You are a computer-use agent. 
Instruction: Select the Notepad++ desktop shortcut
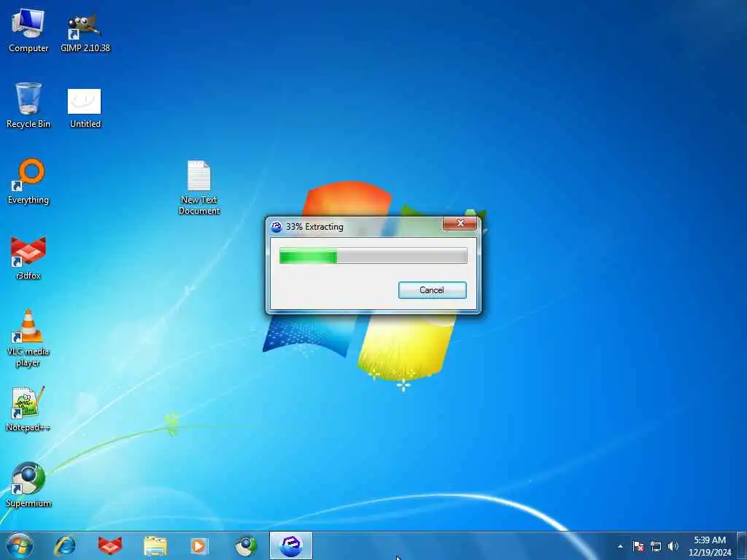coord(28,409)
